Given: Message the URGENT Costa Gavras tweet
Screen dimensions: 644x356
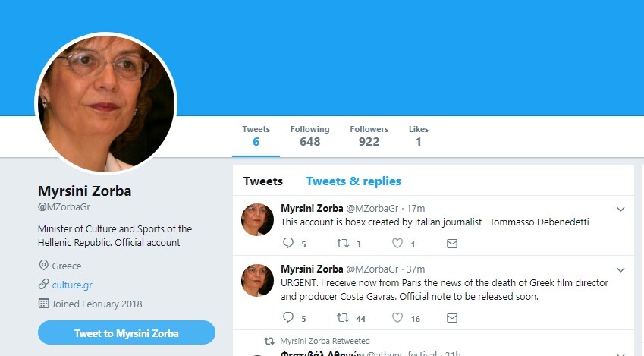Looking at the screenshot, I should [452, 319].
